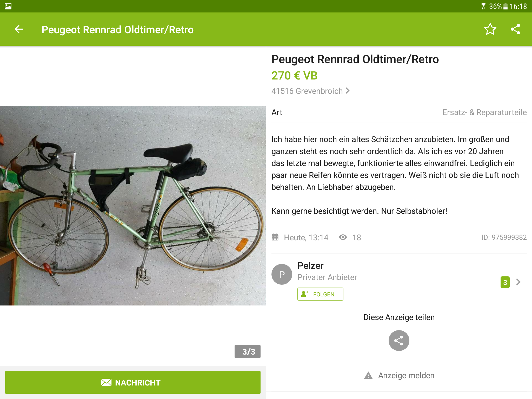Tap the eye views icon
Viewport: 532px width, 399px height.
(343, 237)
